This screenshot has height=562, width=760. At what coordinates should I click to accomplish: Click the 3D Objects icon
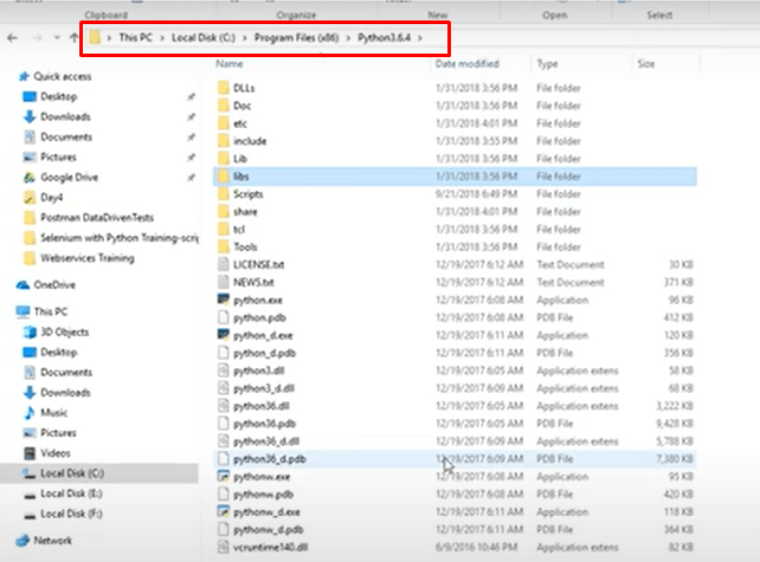(x=30, y=332)
